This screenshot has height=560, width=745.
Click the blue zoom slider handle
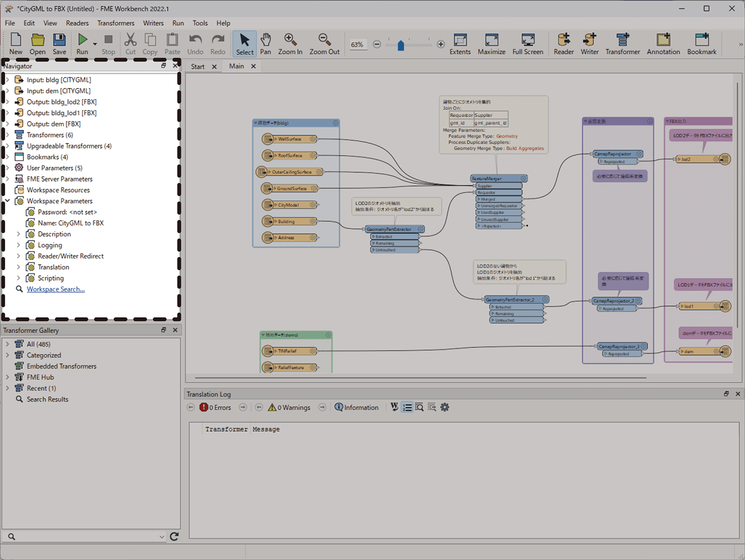point(401,45)
